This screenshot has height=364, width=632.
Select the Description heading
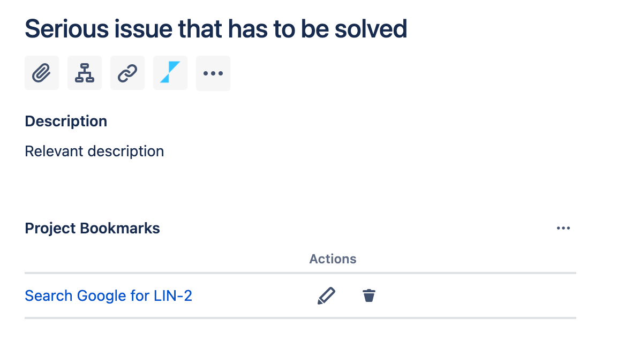coord(66,121)
